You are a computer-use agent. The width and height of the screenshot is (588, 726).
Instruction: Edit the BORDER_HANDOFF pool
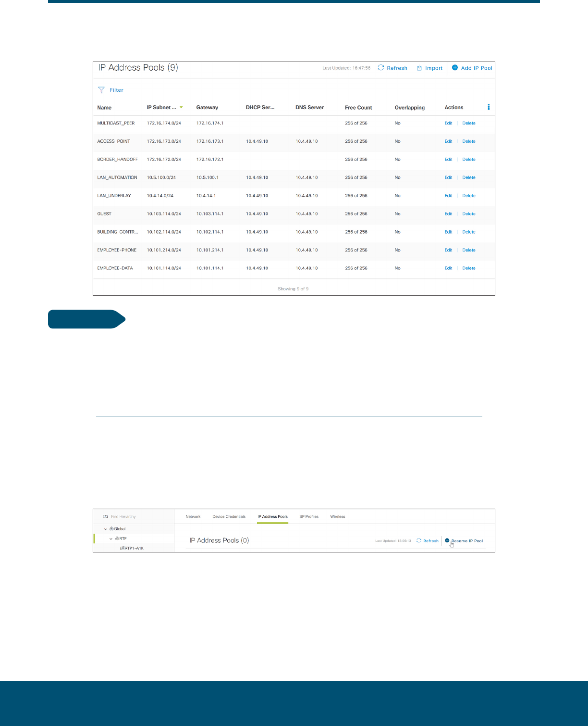(x=448, y=159)
